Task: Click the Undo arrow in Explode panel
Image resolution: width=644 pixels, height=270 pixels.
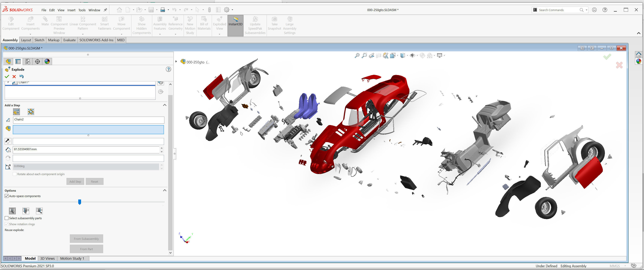Action: [22, 77]
